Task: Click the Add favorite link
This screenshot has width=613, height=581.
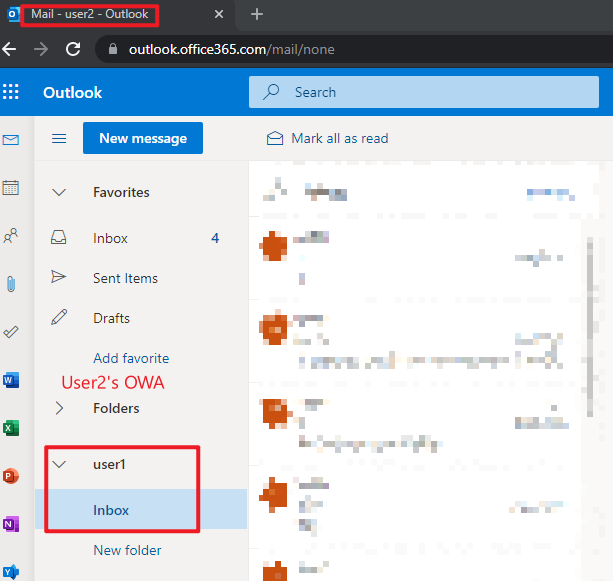Action: point(131,358)
